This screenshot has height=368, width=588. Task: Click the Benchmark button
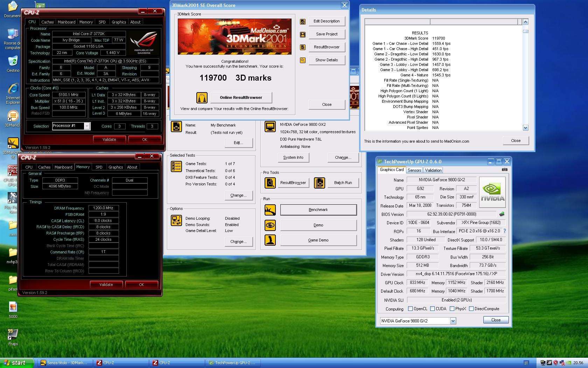pos(318,210)
